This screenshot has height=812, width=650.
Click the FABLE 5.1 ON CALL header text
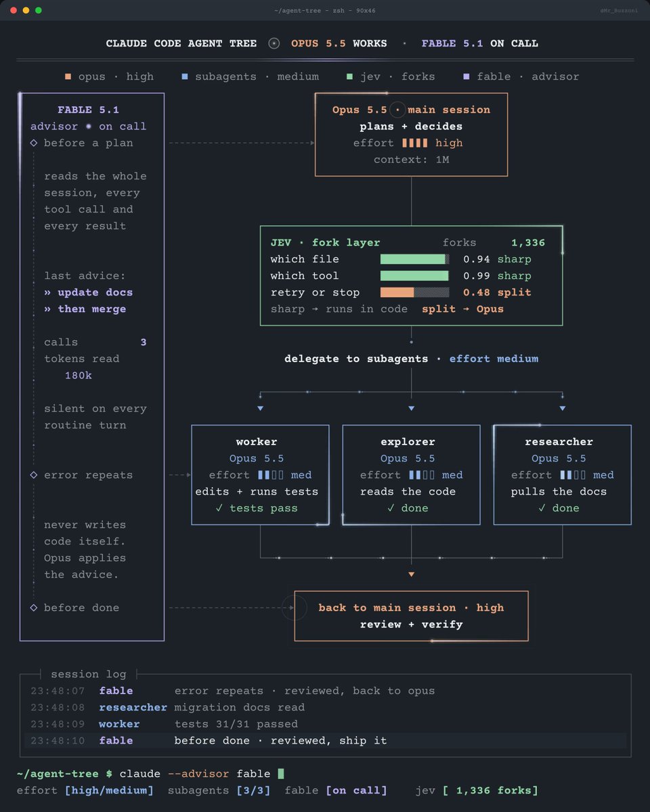pyautogui.click(x=480, y=43)
